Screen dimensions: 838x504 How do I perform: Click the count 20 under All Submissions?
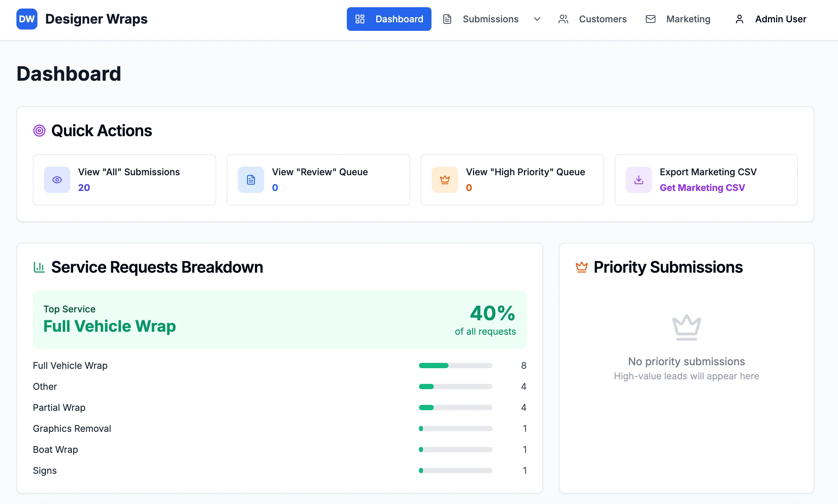pos(84,187)
